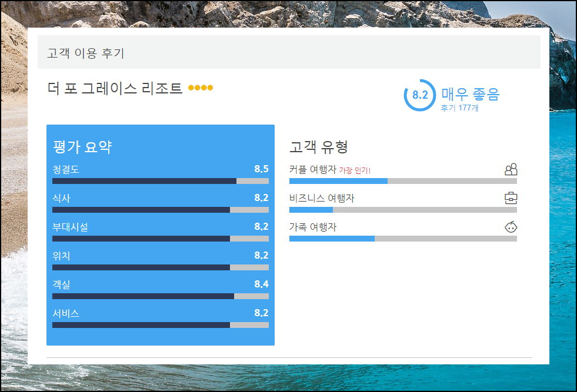Click the 8.2 circular score badge
The image size is (577, 392).
(x=420, y=95)
